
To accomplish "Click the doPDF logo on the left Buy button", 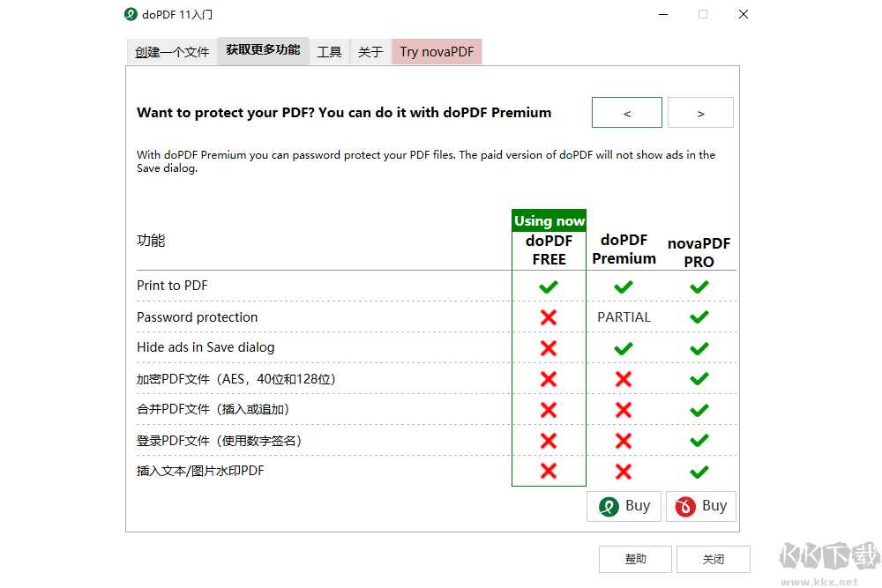I will pyautogui.click(x=607, y=506).
